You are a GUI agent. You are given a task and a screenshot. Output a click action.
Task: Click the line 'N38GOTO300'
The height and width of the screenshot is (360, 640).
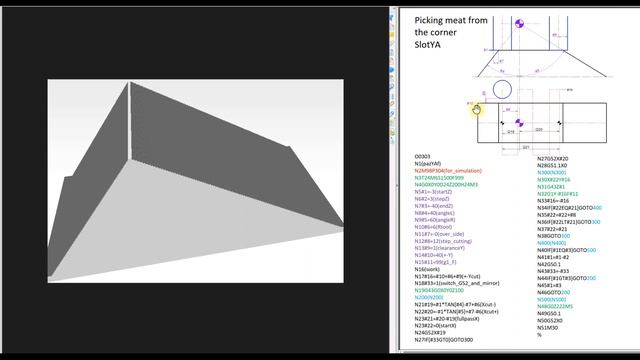point(553,236)
